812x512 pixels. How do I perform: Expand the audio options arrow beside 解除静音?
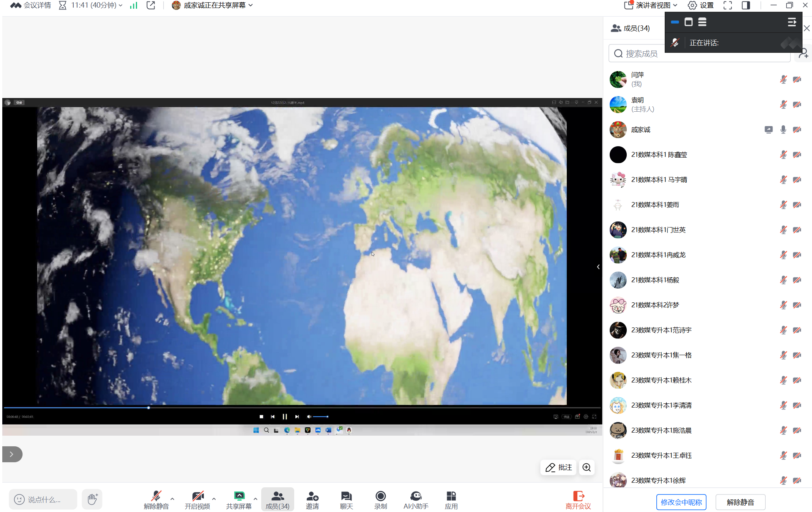point(172,498)
